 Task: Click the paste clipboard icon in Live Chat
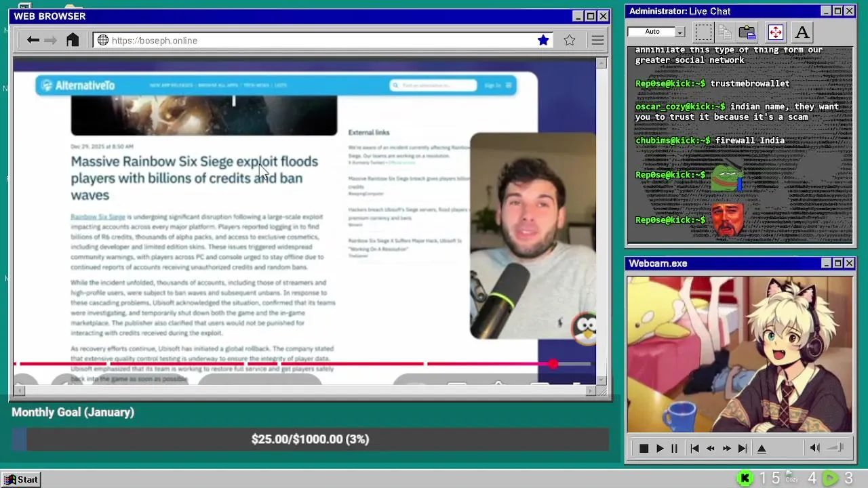(x=747, y=32)
